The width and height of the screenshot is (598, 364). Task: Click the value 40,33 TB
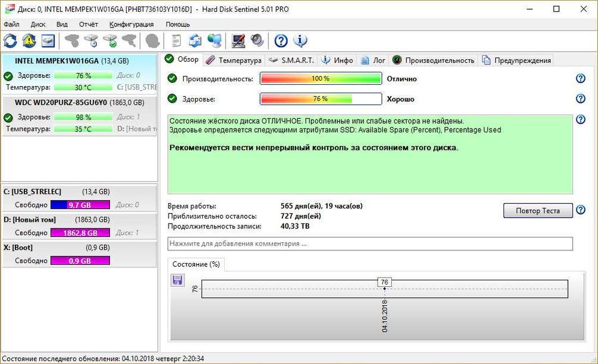295,226
